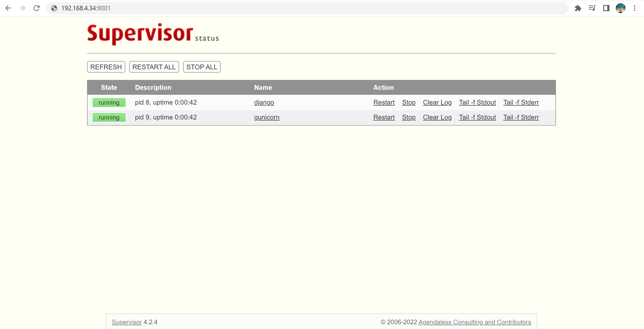This screenshot has height=329, width=644.
Task: Tail -f Stderr for django
Action: click(521, 102)
